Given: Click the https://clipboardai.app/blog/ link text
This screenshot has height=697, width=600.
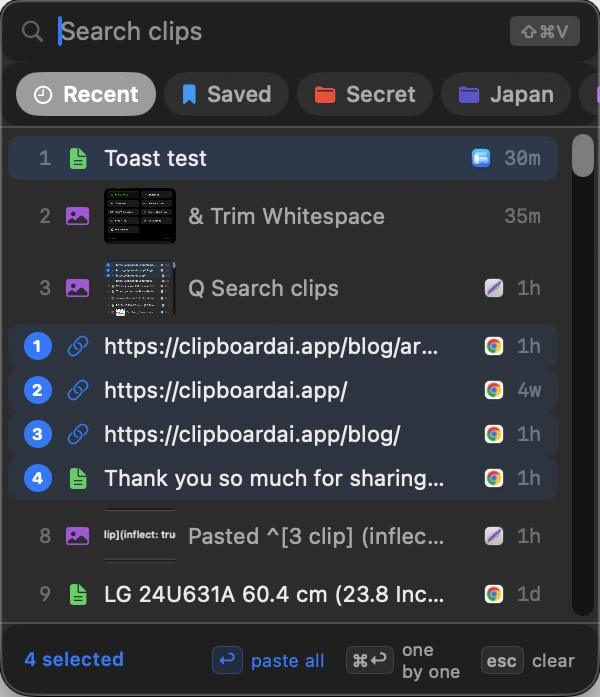Looking at the screenshot, I should [x=252, y=434].
